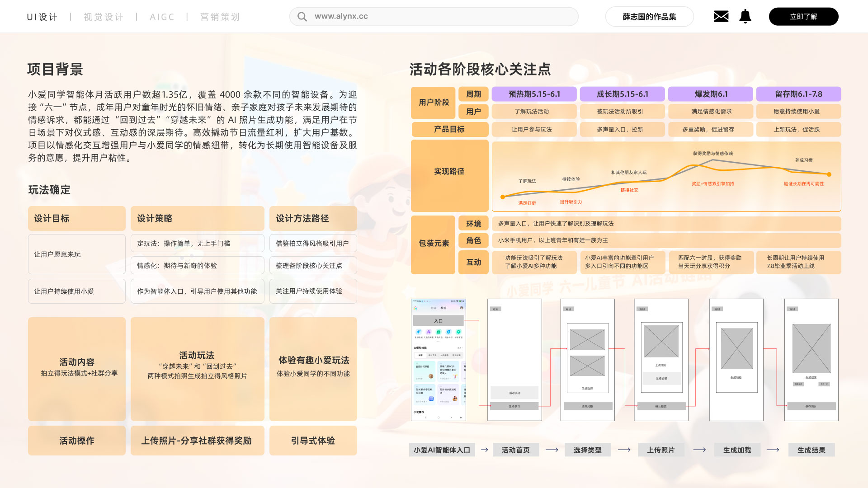This screenshot has width=868, height=488.
Task: Click the 活动操作 label box
Action: [77, 441]
